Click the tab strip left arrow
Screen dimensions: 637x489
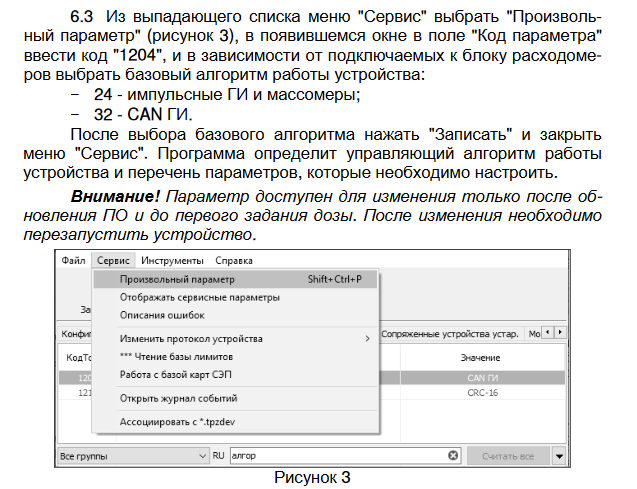coord(548,332)
